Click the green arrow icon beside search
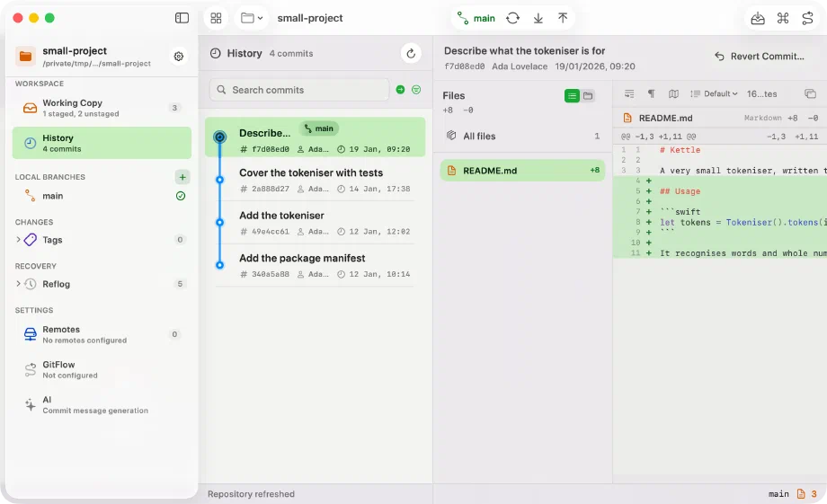 pos(400,90)
